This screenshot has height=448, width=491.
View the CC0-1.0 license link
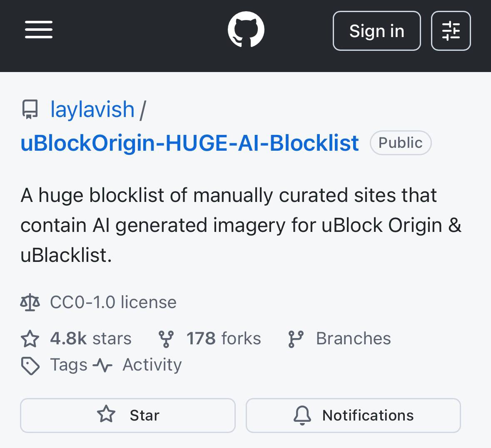click(x=113, y=302)
